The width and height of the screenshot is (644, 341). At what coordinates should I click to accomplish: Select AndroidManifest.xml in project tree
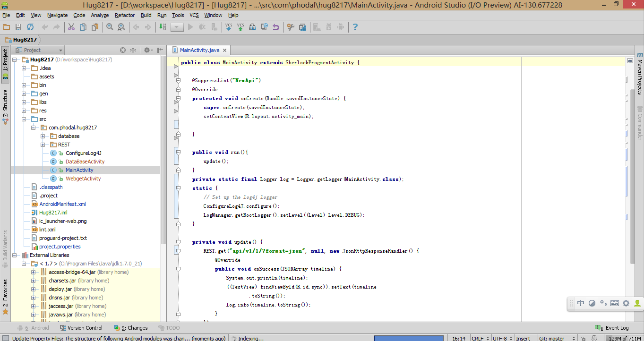[62, 204]
